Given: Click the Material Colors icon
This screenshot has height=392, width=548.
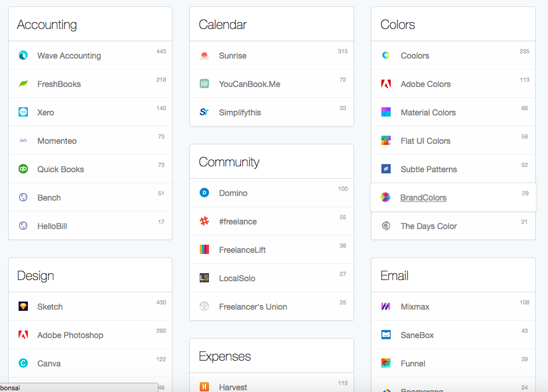Looking at the screenshot, I should 386,112.
